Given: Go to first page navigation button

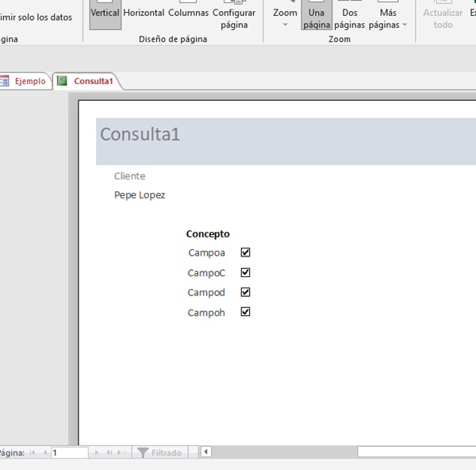Looking at the screenshot, I should (33, 453).
